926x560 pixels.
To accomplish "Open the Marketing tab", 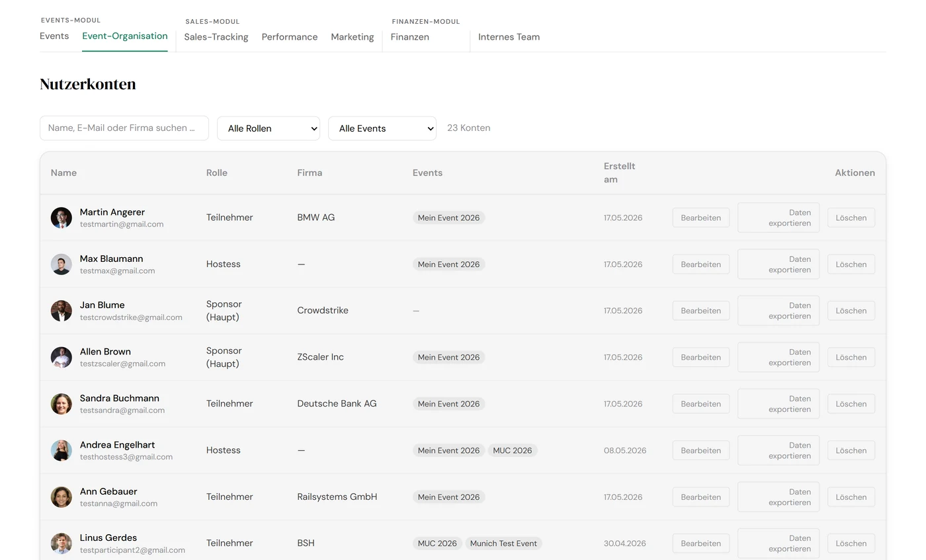I will tap(353, 37).
